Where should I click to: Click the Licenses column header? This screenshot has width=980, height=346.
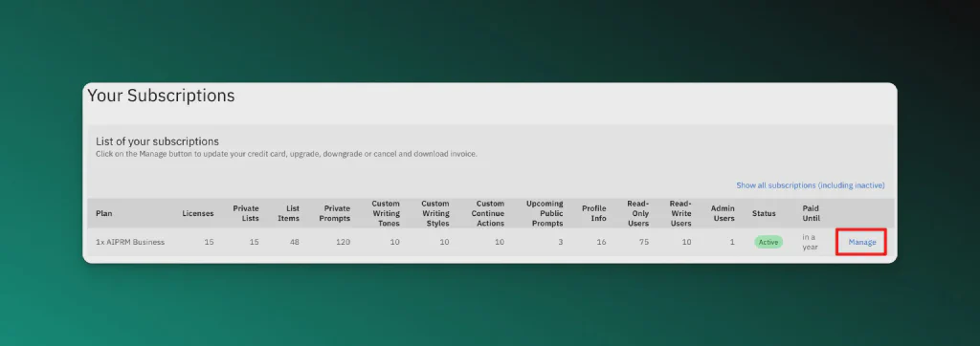tap(198, 213)
